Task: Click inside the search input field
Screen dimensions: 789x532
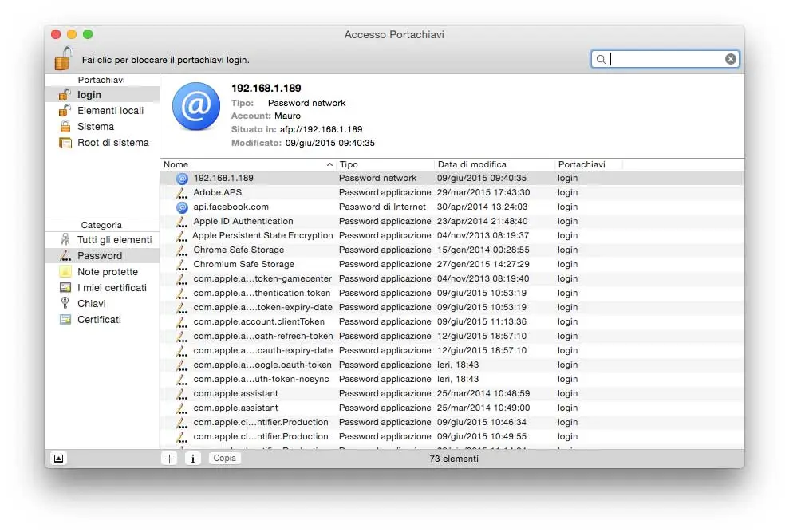Action: (x=666, y=59)
